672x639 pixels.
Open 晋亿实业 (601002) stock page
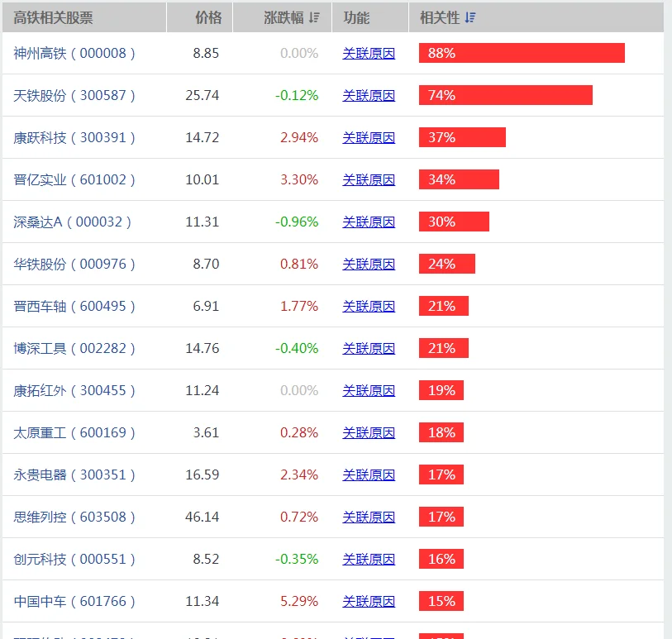click(73, 179)
